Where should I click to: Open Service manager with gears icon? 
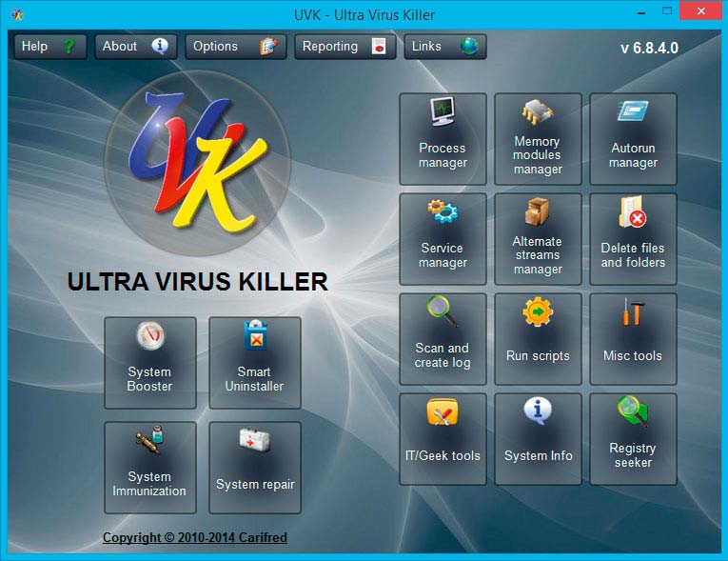pyautogui.click(x=443, y=239)
